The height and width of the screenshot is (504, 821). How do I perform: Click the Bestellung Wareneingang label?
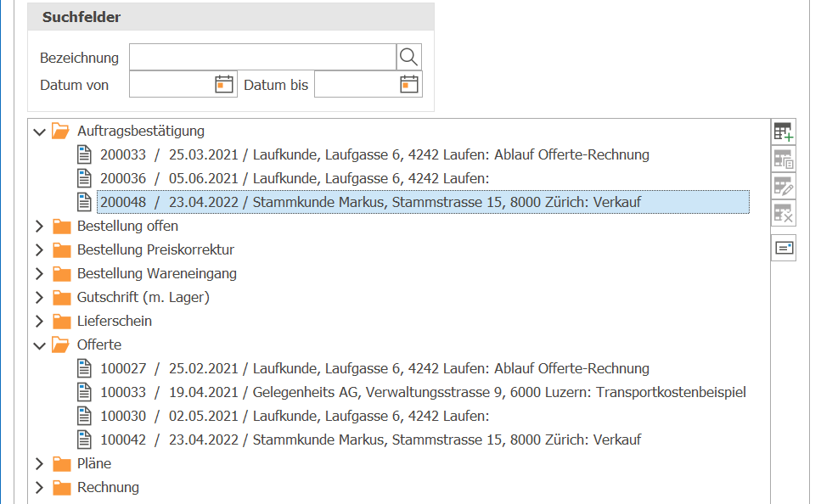tap(157, 274)
